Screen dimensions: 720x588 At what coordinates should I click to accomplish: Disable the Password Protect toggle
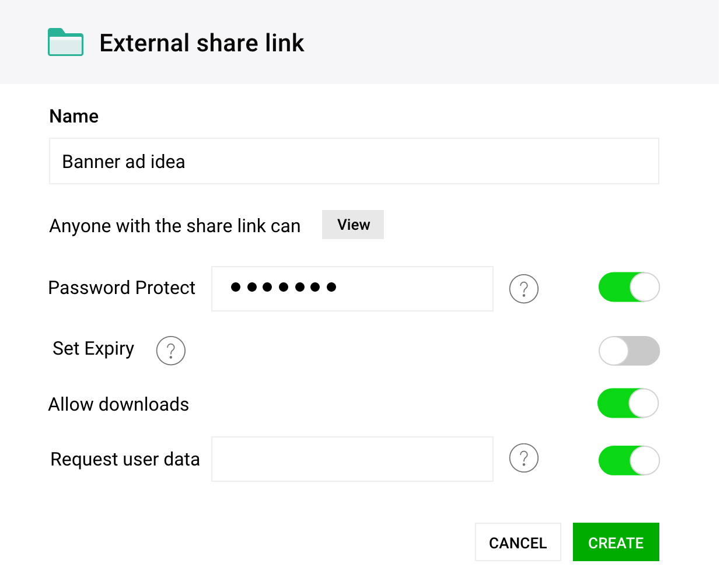pyautogui.click(x=628, y=287)
